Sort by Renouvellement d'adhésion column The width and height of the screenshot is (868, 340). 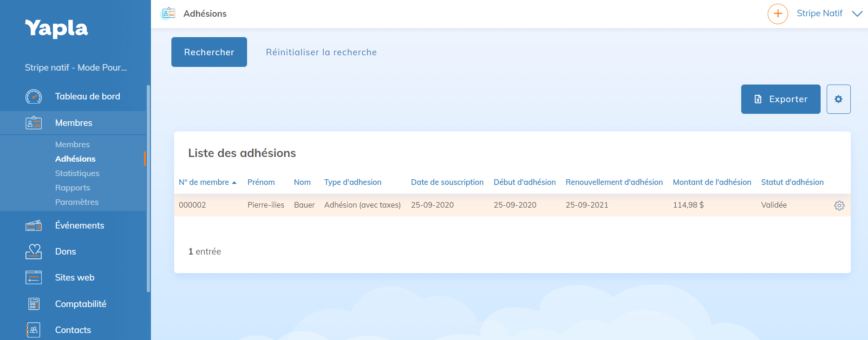tap(614, 182)
